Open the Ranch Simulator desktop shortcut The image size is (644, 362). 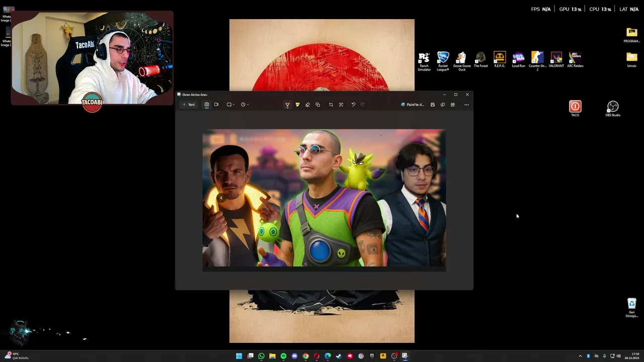click(424, 61)
